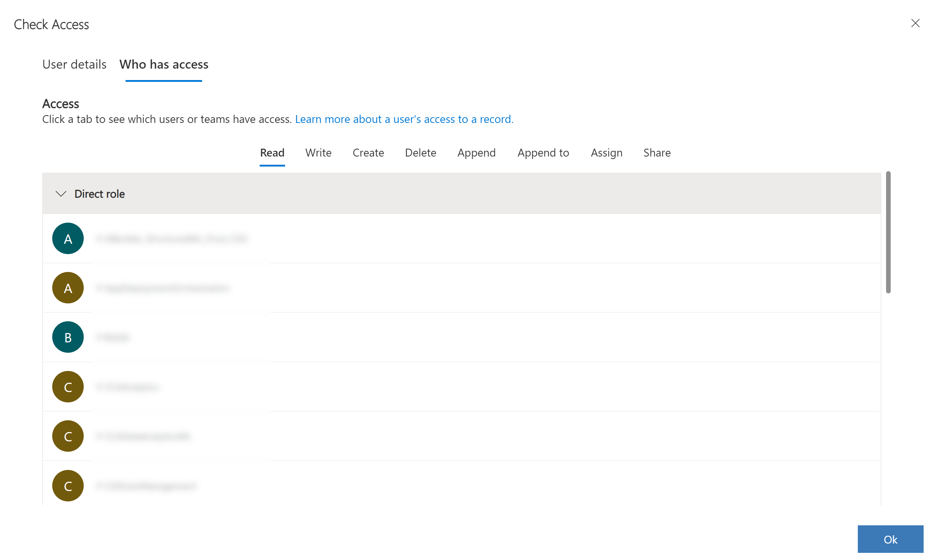This screenshot has width=934, height=560.
Task: Select the Create access tab
Action: pos(368,152)
